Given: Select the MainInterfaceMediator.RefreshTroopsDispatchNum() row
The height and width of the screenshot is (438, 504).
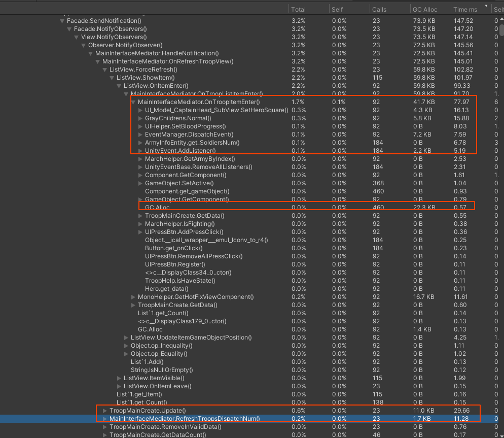Looking at the screenshot, I should coord(185,419).
